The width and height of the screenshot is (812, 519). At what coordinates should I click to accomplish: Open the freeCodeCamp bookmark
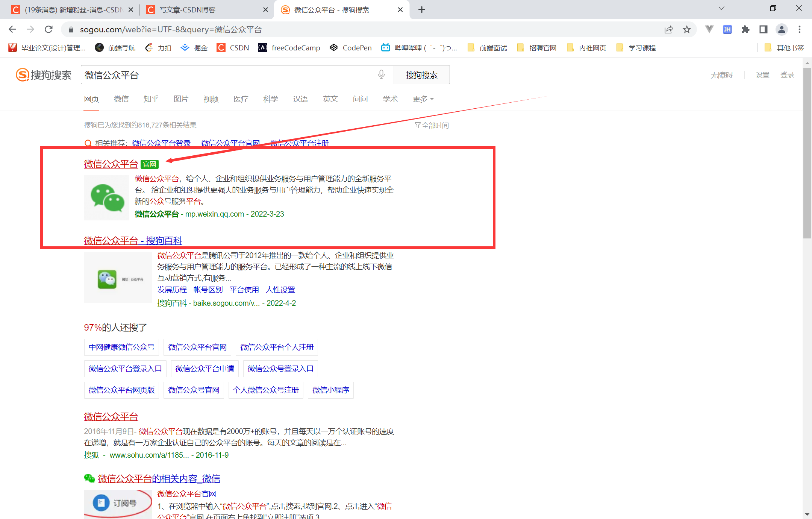289,48
